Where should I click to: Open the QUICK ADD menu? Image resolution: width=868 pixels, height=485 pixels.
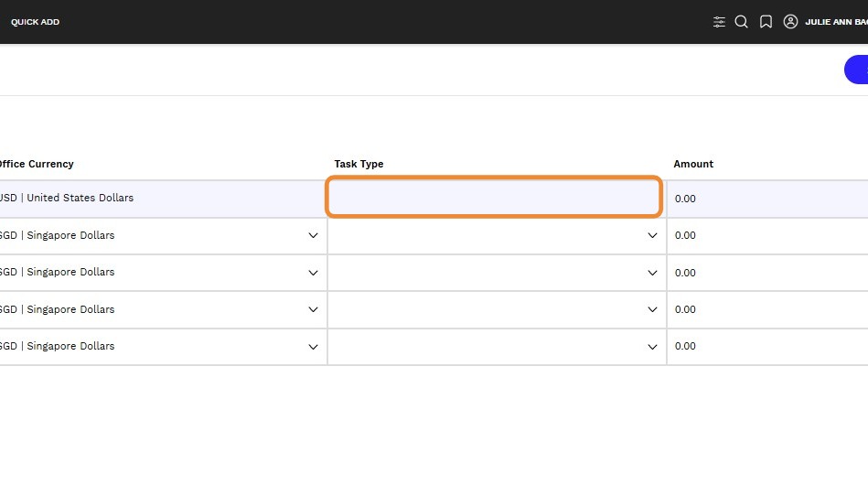point(35,22)
